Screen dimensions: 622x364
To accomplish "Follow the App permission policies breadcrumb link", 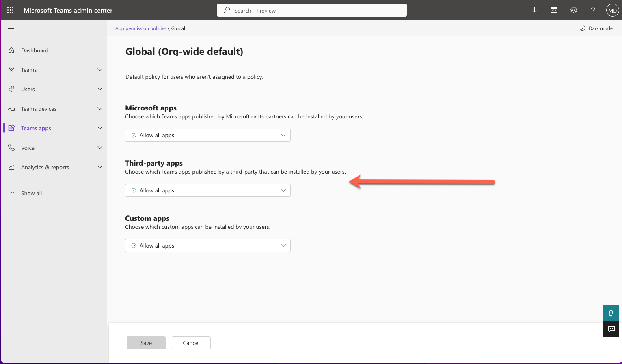I will pos(141,28).
